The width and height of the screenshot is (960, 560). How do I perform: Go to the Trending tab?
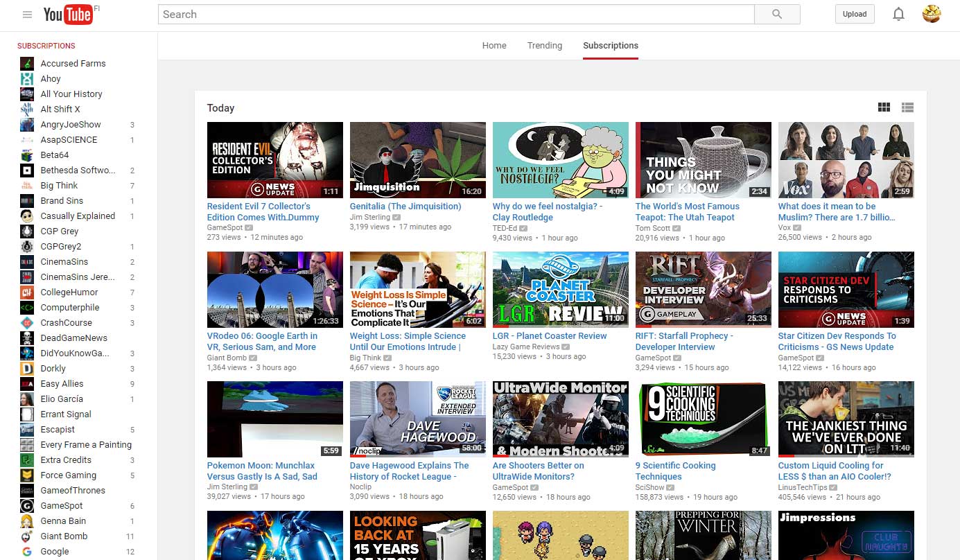click(545, 46)
